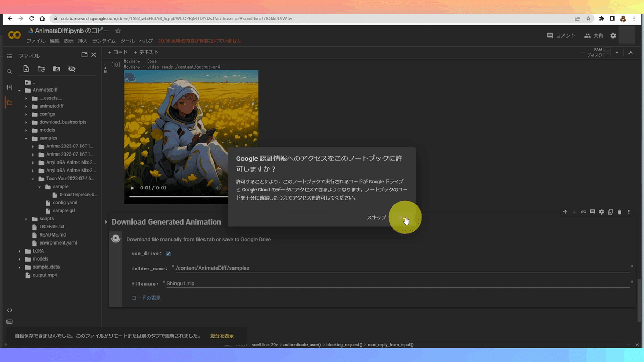Image resolution: width=644 pixels, height=362 pixels.
Task: Add a text cell with + テキスト
Action: click(x=146, y=53)
